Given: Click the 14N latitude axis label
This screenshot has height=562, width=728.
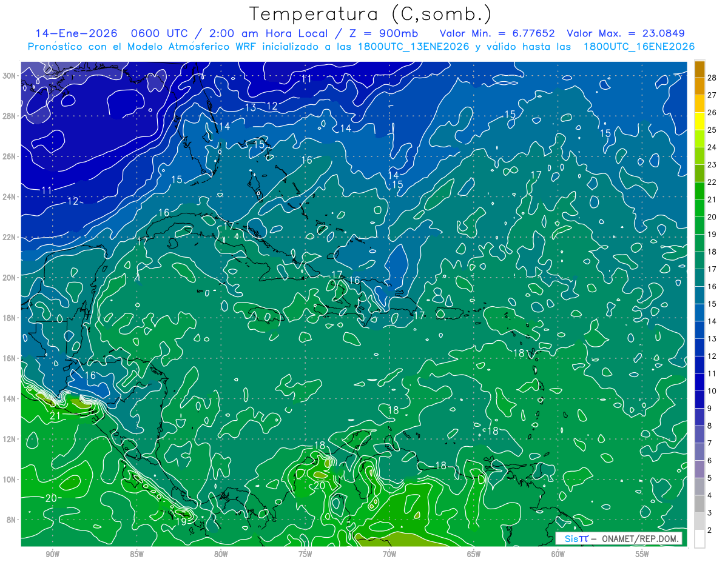Looking at the screenshot, I should (10, 399).
